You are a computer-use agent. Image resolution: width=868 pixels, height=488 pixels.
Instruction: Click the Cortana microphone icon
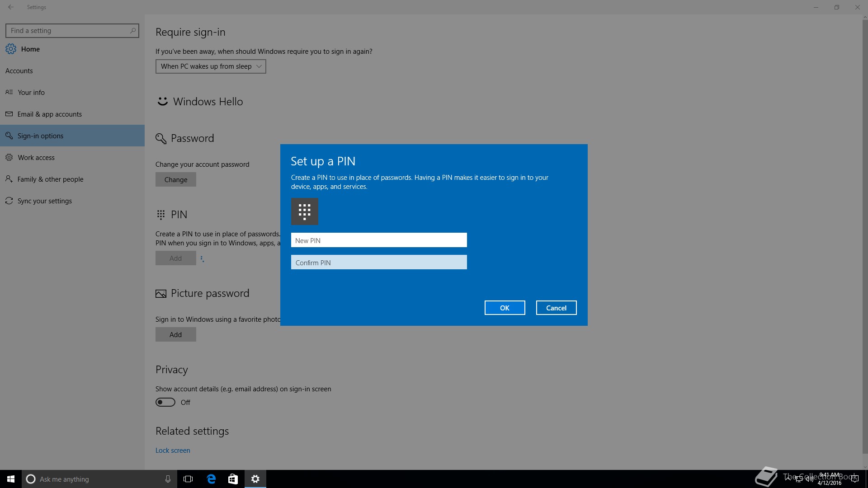coord(168,479)
